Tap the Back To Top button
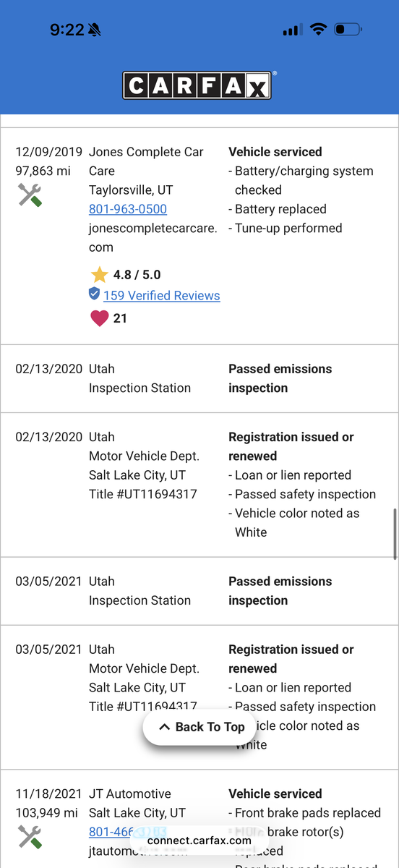 tap(203, 727)
